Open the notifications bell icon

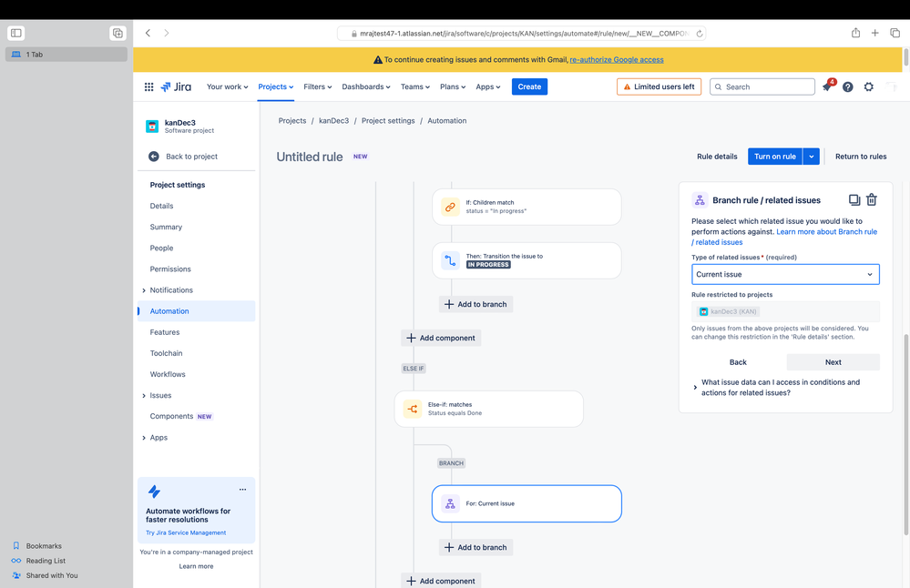point(827,87)
